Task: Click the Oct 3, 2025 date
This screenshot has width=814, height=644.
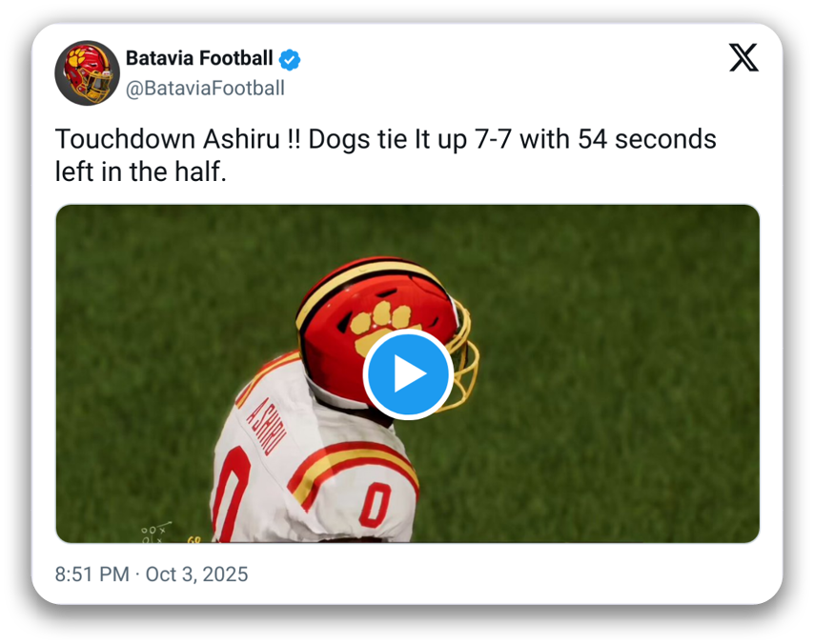Action: coord(197,574)
